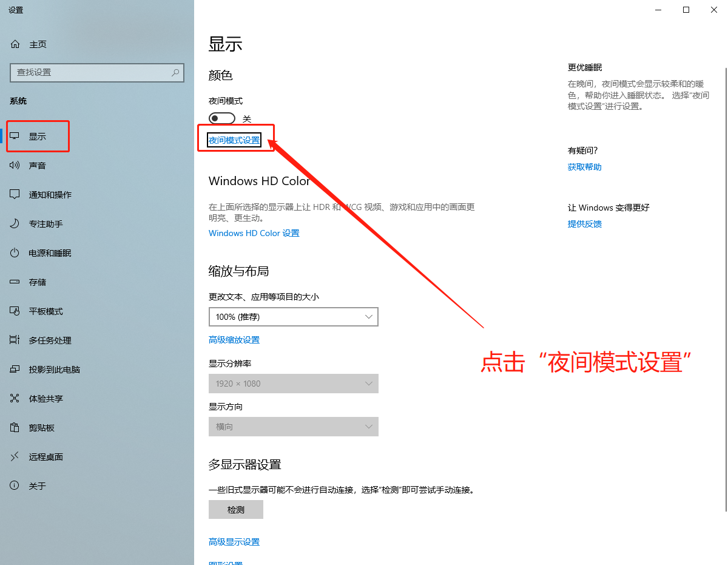Click the 存储 storage icon
Image resolution: width=728 pixels, height=565 pixels.
pyautogui.click(x=15, y=282)
